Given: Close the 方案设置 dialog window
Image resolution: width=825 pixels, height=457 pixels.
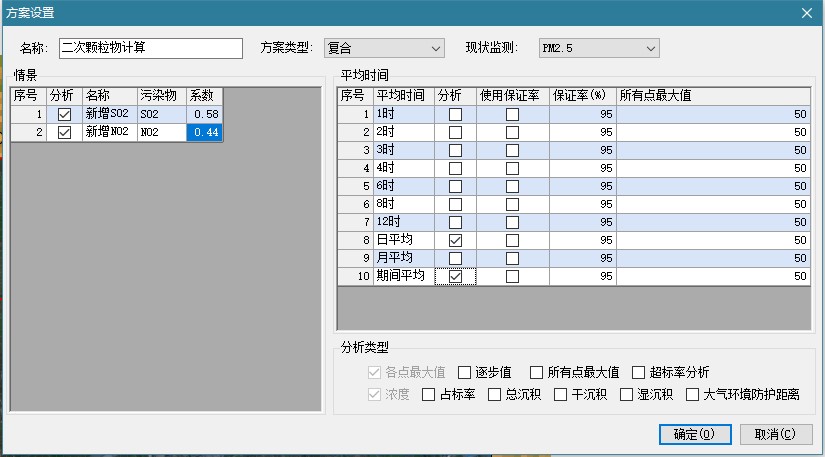Looking at the screenshot, I should [806, 12].
